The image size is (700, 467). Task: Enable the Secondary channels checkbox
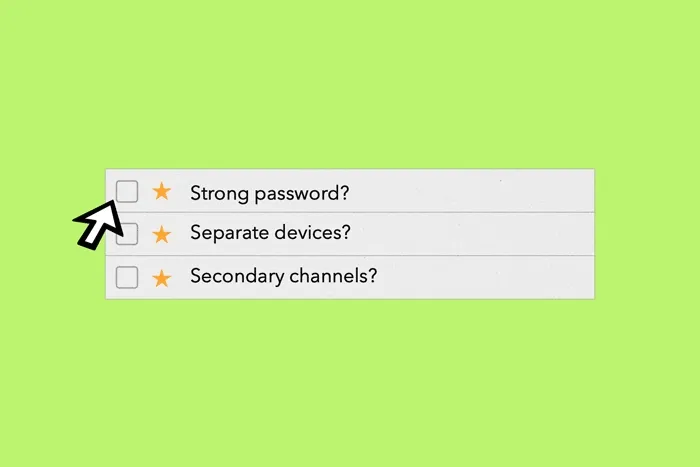tap(127, 277)
